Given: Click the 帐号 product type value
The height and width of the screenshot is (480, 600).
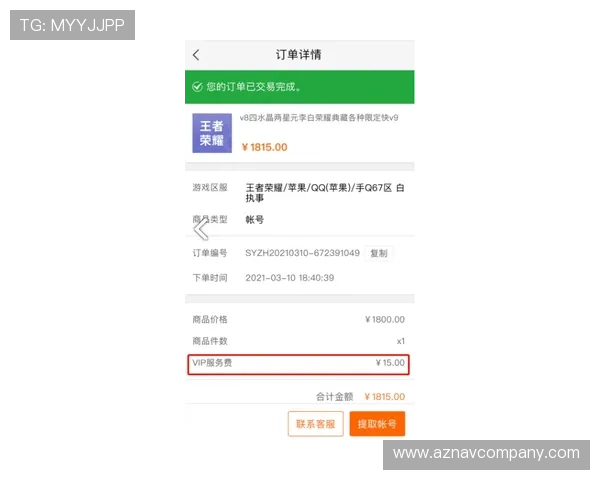Looking at the screenshot, I should [254, 220].
